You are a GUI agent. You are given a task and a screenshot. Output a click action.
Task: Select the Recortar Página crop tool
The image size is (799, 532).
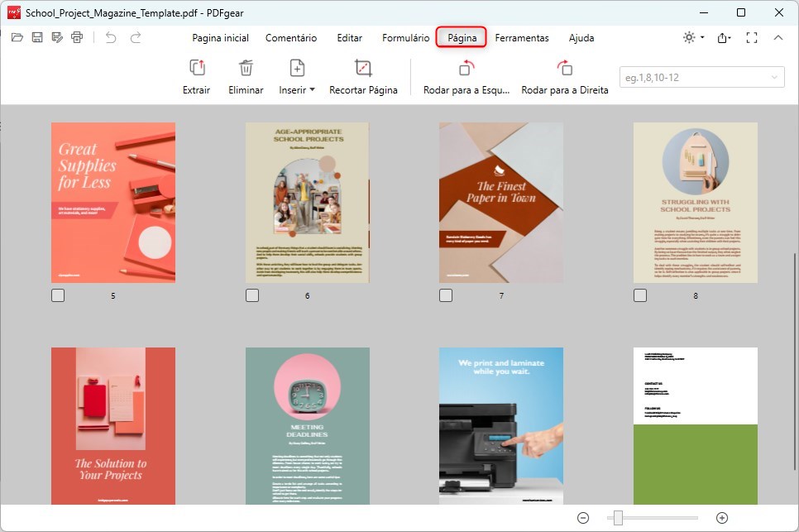pos(363,69)
